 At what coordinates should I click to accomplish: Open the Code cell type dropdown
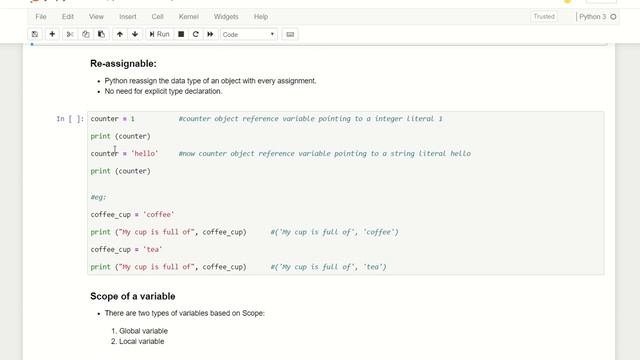point(249,35)
